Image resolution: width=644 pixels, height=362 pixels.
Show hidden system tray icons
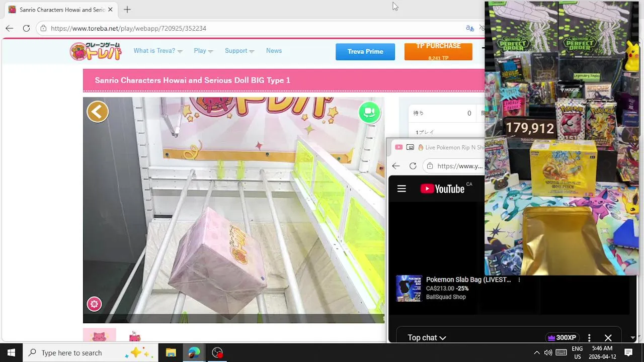coord(536,352)
